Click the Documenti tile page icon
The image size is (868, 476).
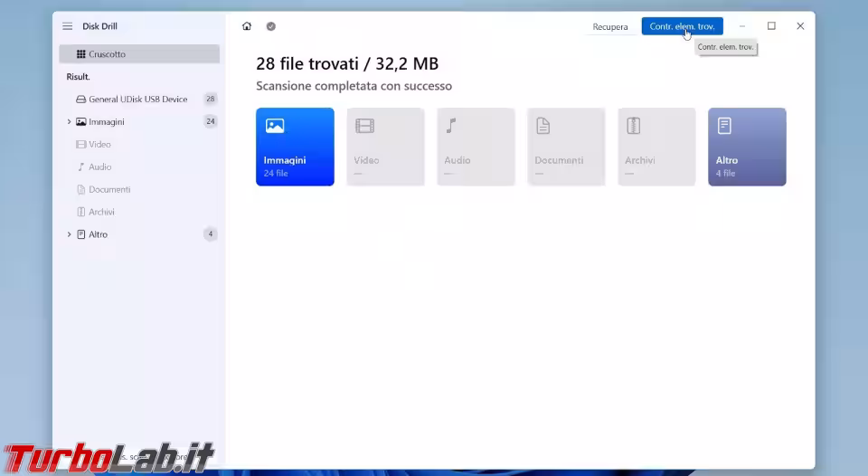tap(543, 126)
